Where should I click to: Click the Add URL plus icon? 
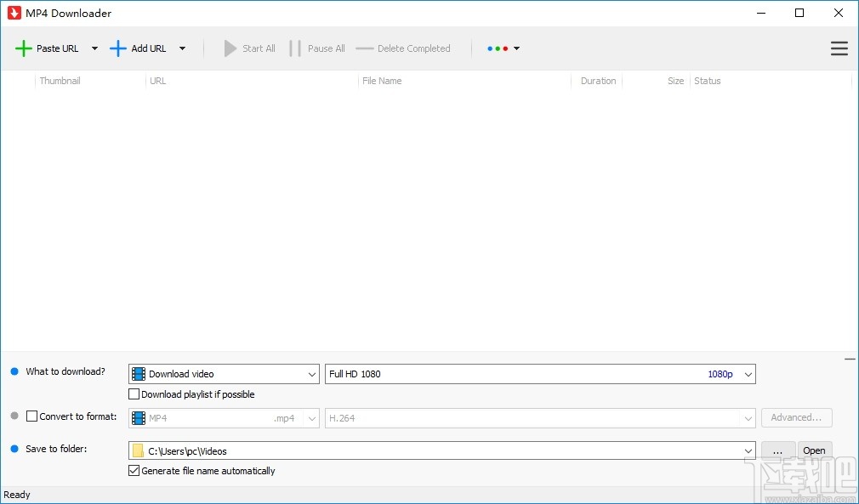[118, 48]
